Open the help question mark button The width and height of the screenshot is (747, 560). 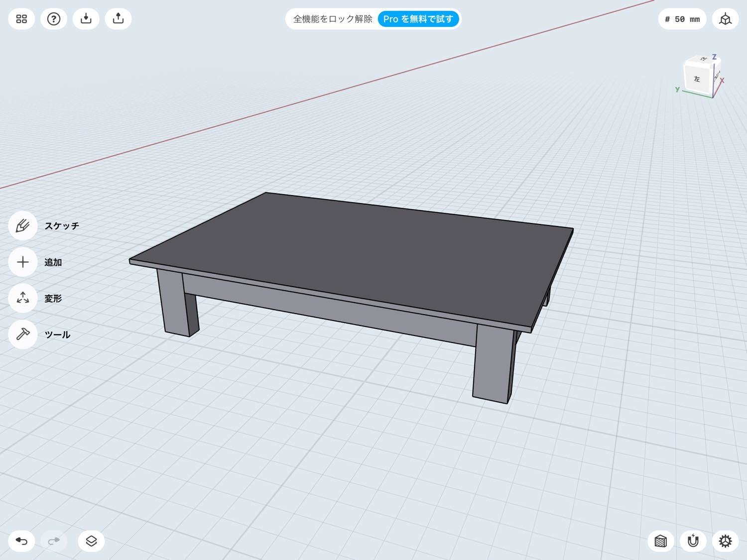(x=54, y=19)
